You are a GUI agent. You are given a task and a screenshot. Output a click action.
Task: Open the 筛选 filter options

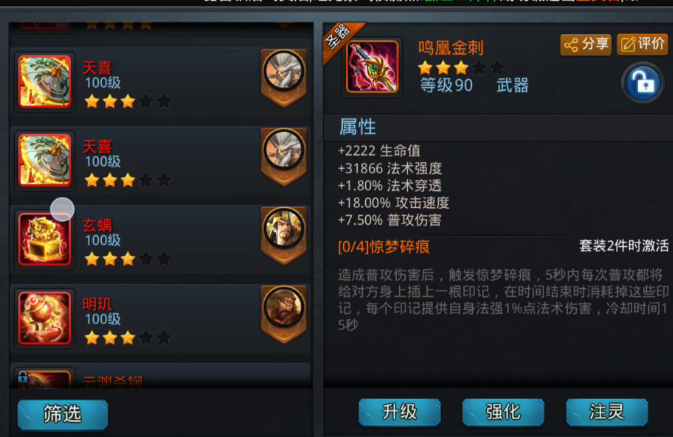click(x=63, y=414)
